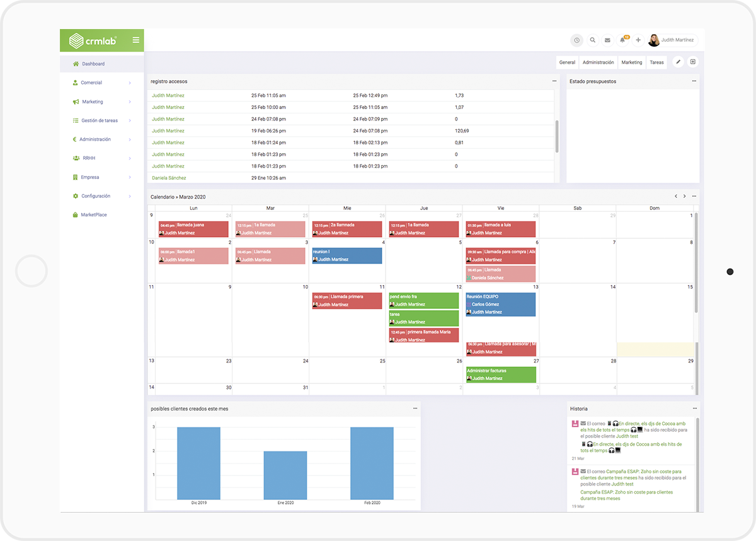756x541 pixels.
Task: Click the 19 Feb 06:26 pm cell
Action: (x=268, y=131)
